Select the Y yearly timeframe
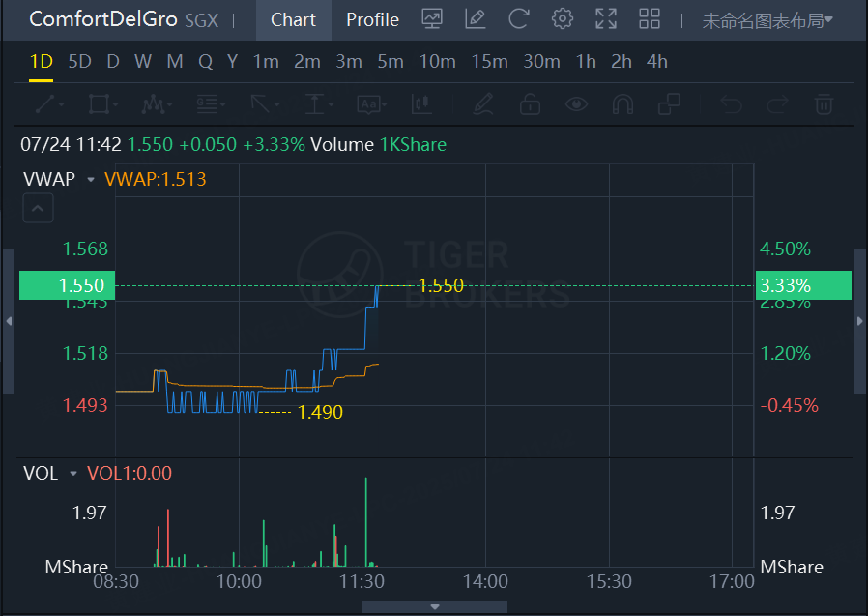 click(233, 62)
